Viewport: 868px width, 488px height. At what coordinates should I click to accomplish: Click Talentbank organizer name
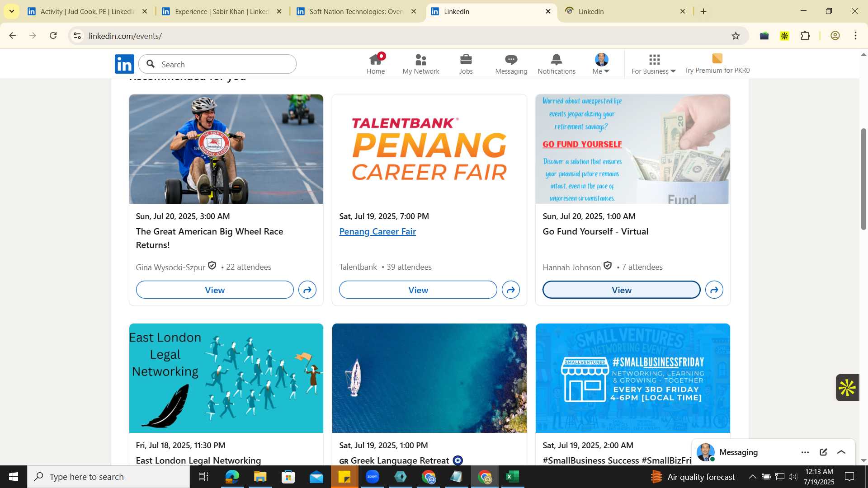[x=358, y=267]
